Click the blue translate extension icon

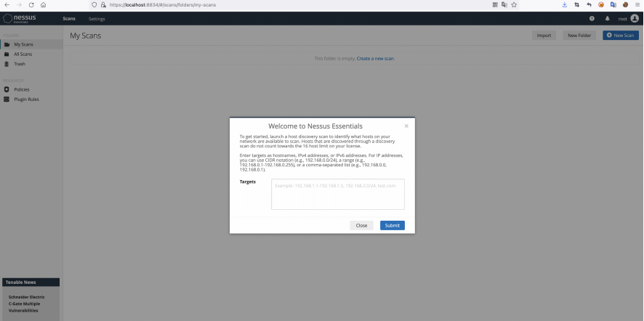click(x=613, y=5)
